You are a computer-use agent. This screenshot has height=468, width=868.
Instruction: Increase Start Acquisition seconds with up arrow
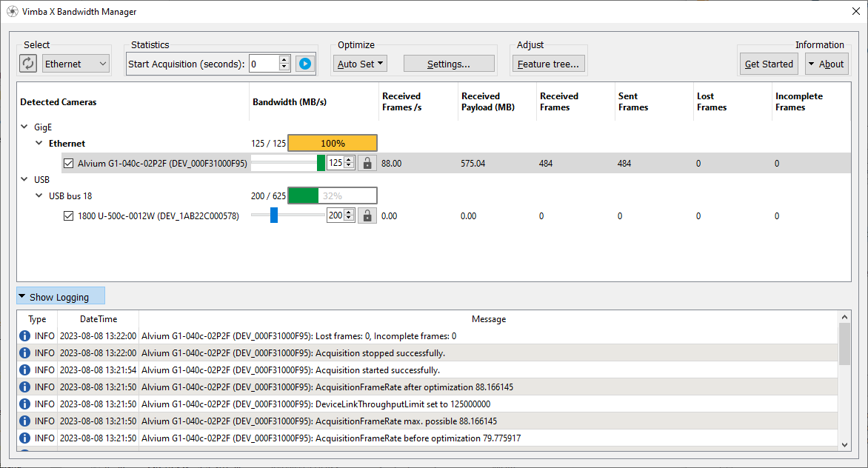click(284, 60)
